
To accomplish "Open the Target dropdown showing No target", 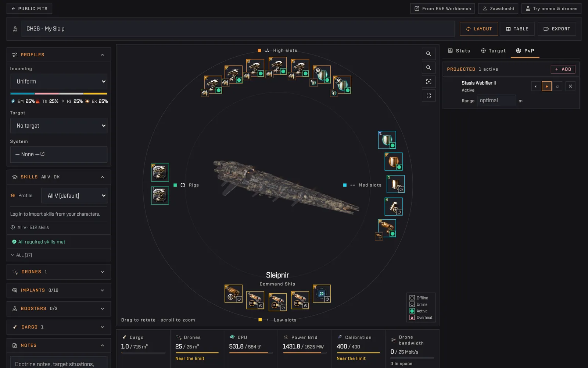I will pos(59,125).
